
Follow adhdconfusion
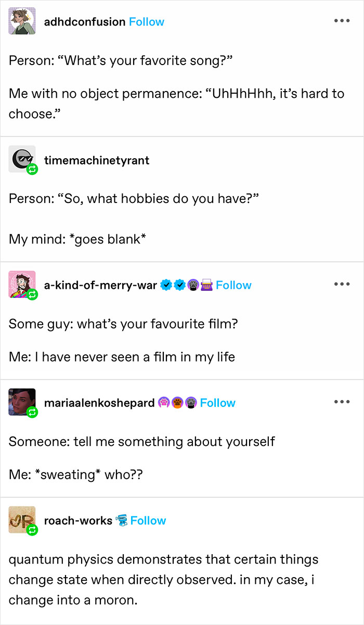tap(147, 22)
